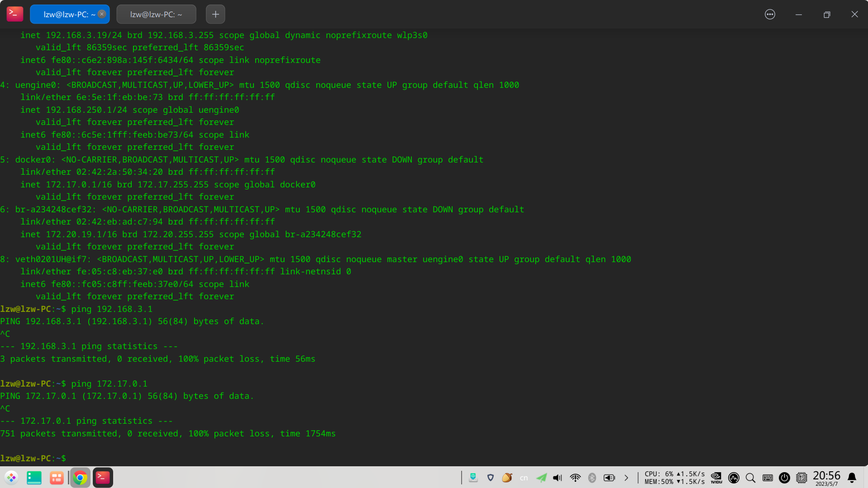The width and height of the screenshot is (868, 488).
Task: Click the 'valid_lft 86359sec' line
Action: coord(140,48)
